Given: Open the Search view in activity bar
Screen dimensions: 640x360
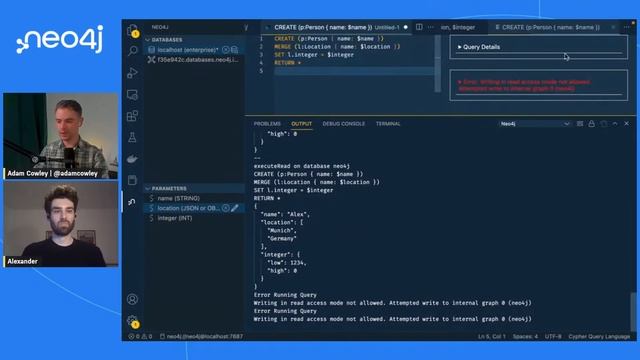Looking at the screenshot, I should tap(132, 51).
